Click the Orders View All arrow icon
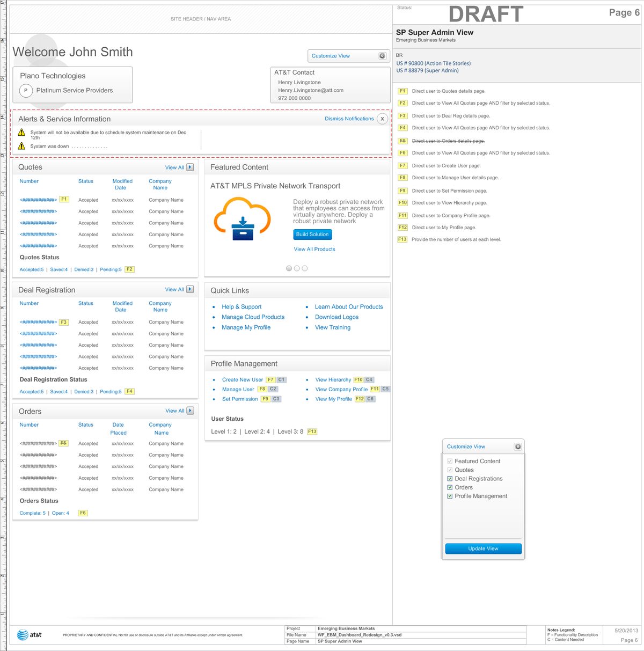This screenshot has width=644, height=651. tap(190, 411)
